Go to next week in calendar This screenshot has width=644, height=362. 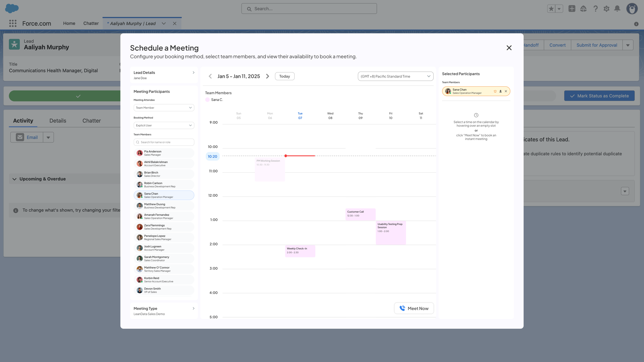268,76
